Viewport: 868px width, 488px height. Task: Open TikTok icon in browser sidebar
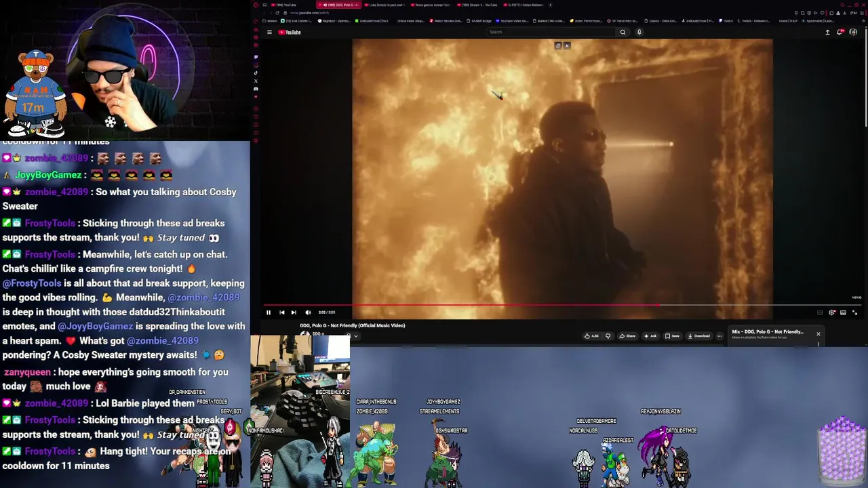click(256, 73)
